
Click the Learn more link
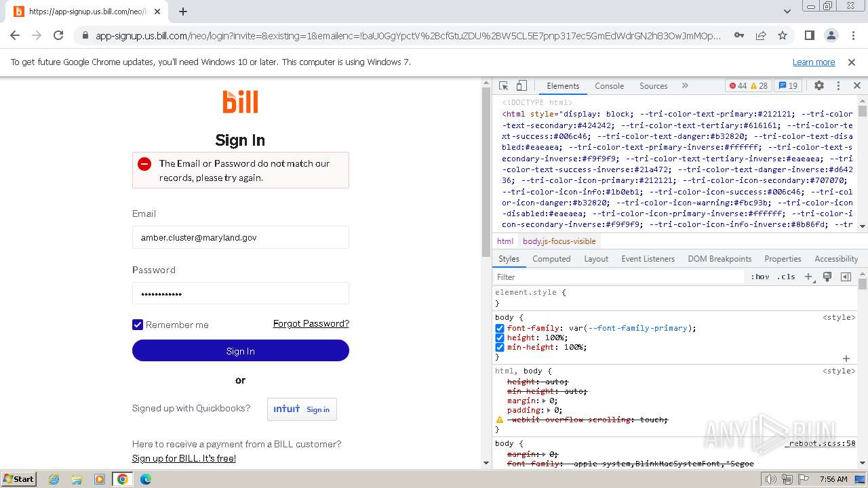814,62
